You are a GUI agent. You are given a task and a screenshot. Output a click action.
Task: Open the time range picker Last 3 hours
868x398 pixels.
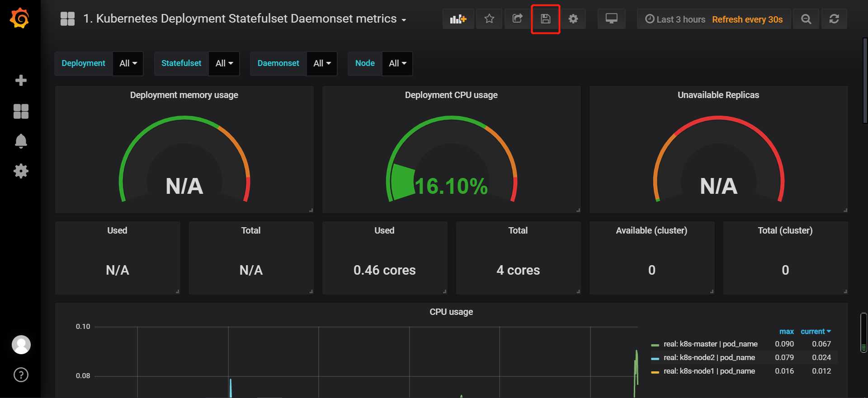[x=675, y=19]
